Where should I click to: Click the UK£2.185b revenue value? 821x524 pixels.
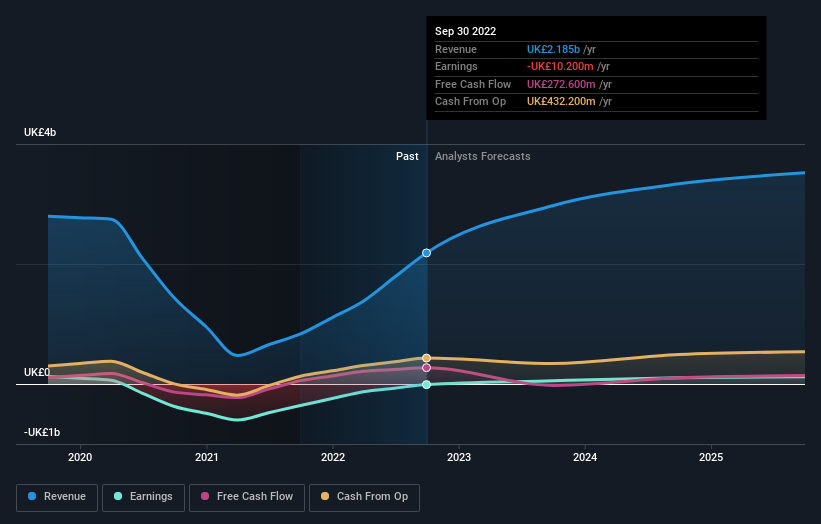coord(553,49)
